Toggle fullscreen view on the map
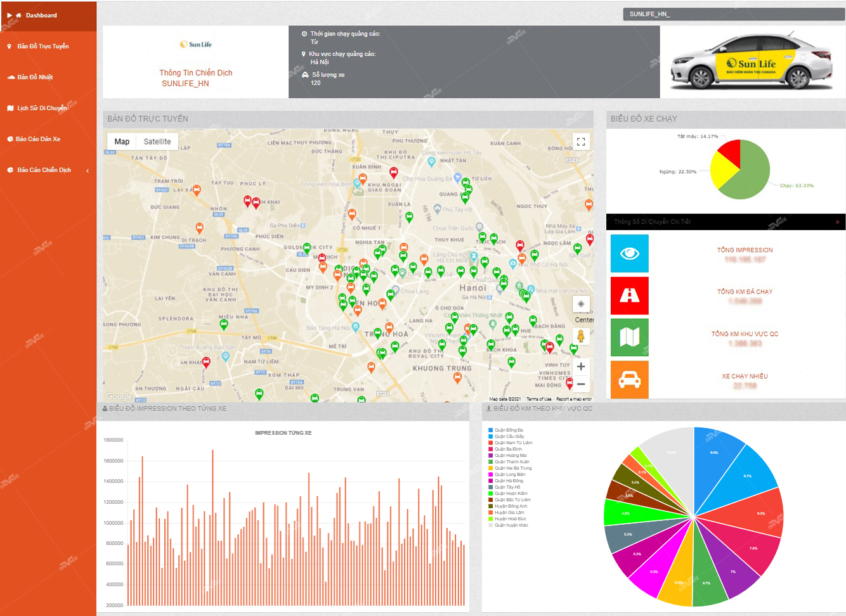The width and height of the screenshot is (846, 616). click(580, 142)
